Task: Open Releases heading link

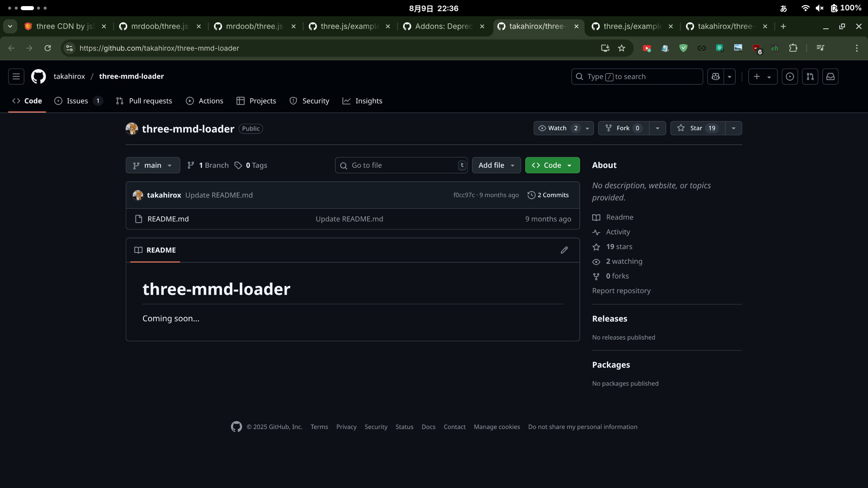Action: [610, 319]
